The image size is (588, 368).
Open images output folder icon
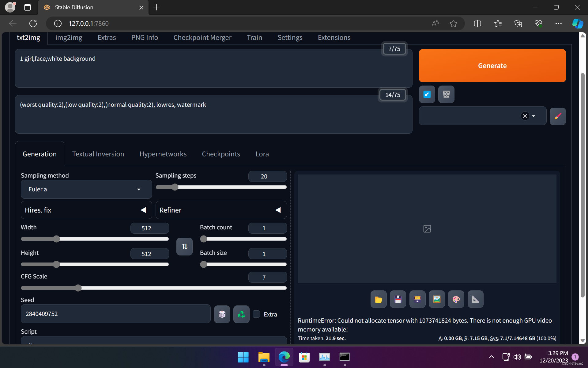pyautogui.click(x=379, y=299)
